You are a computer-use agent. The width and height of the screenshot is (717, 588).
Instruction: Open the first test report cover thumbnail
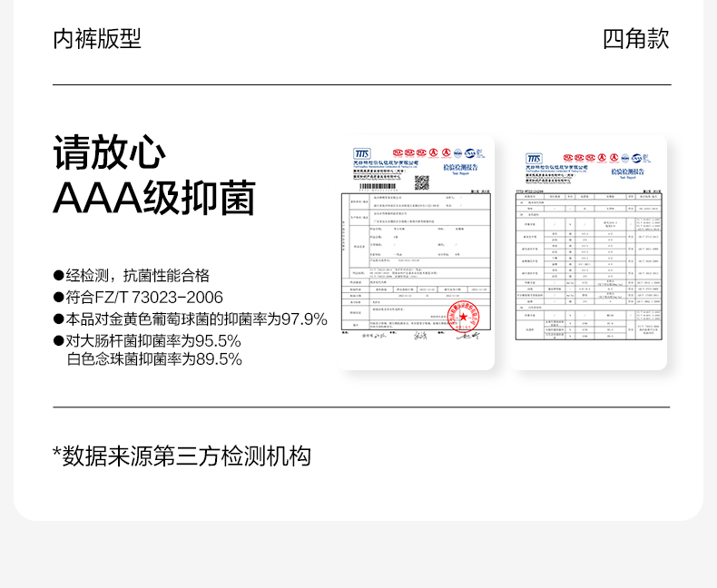416,252
